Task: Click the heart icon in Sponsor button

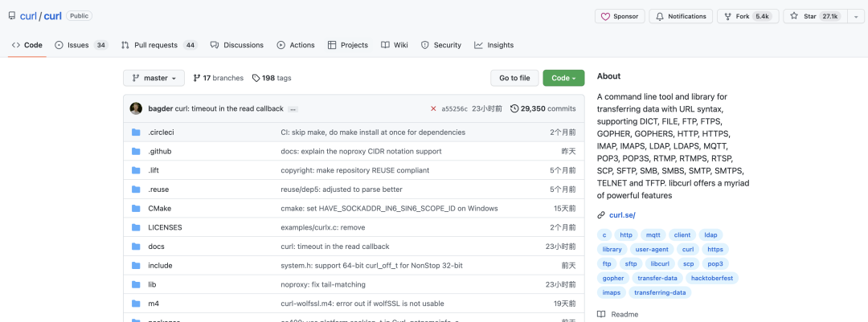Action: pyautogui.click(x=605, y=17)
